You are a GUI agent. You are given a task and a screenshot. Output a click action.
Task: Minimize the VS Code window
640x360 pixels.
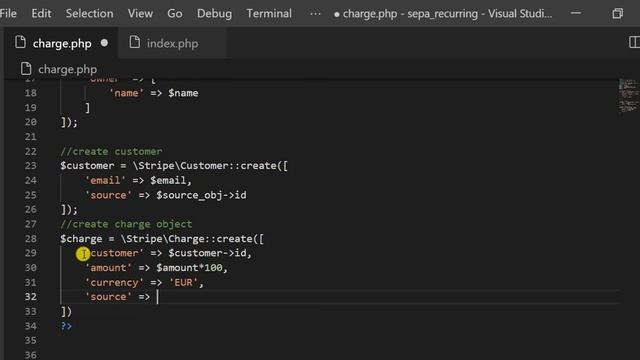click(x=576, y=13)
